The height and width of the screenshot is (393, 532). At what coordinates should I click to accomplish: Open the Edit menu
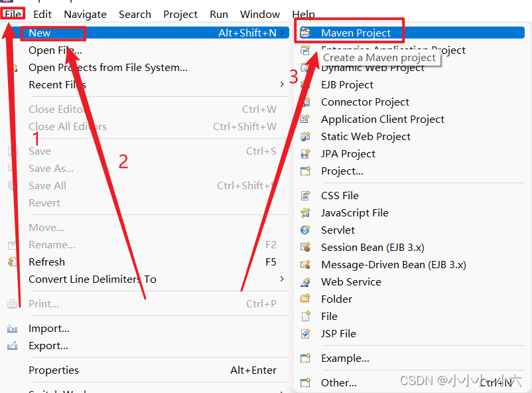tap(42, 14)
